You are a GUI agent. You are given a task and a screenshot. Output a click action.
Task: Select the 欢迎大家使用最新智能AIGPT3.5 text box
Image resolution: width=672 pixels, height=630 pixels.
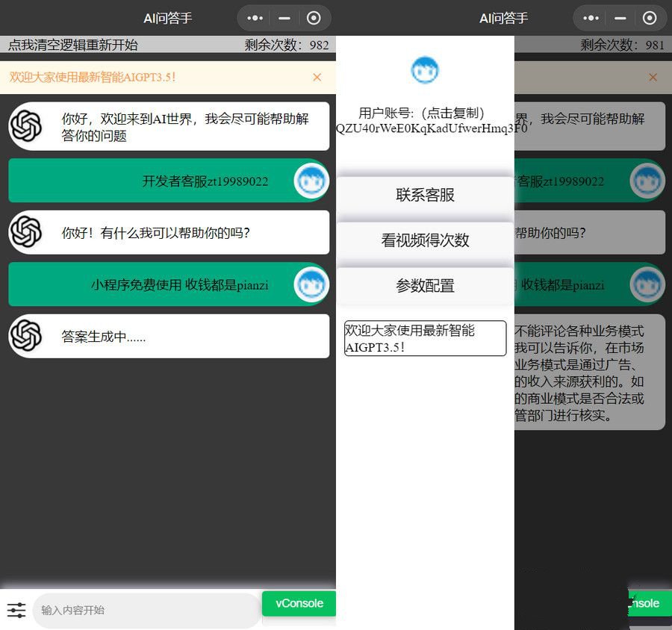coord(425,338)
